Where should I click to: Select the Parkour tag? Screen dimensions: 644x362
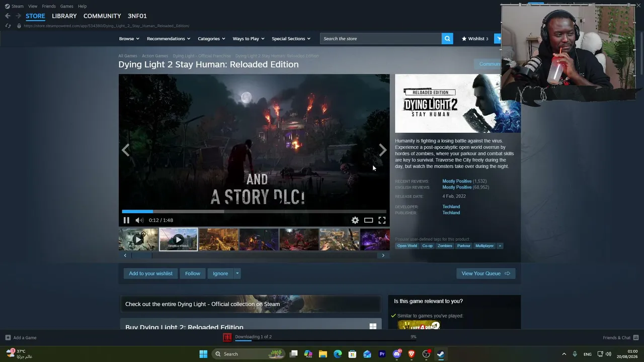coord(464,246)
